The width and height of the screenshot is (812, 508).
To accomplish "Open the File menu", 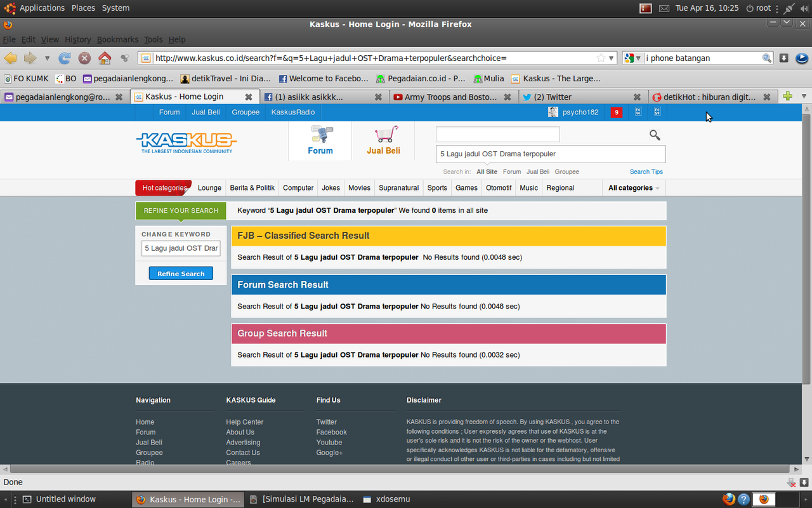I will pos(9,39).
